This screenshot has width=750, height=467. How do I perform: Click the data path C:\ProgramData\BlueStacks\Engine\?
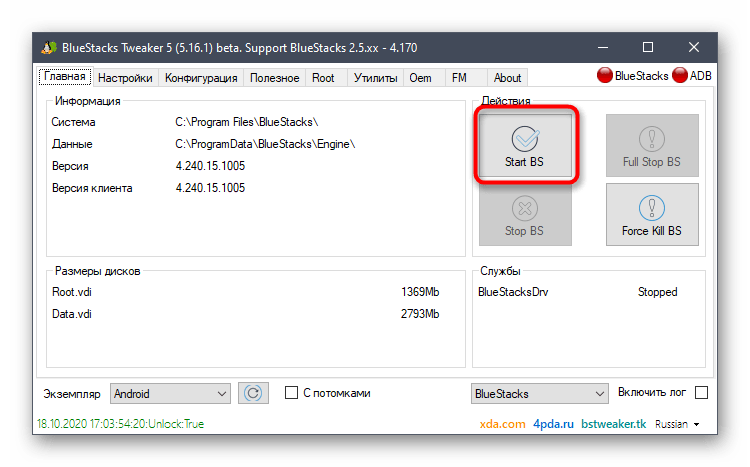[265, 145]
